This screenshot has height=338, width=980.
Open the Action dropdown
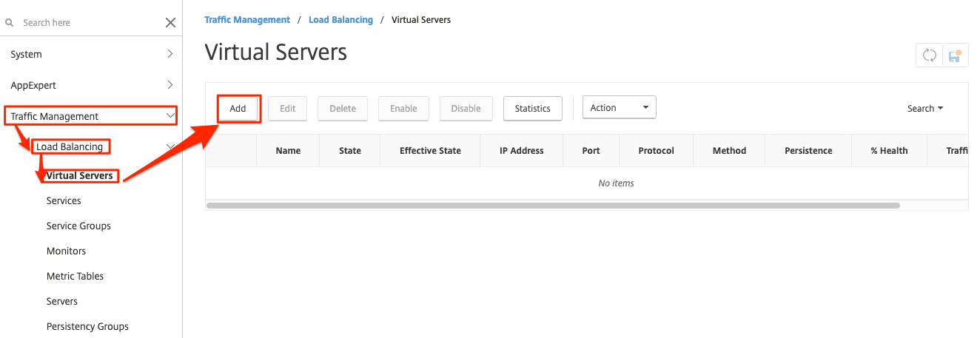(x=620, y=108)
